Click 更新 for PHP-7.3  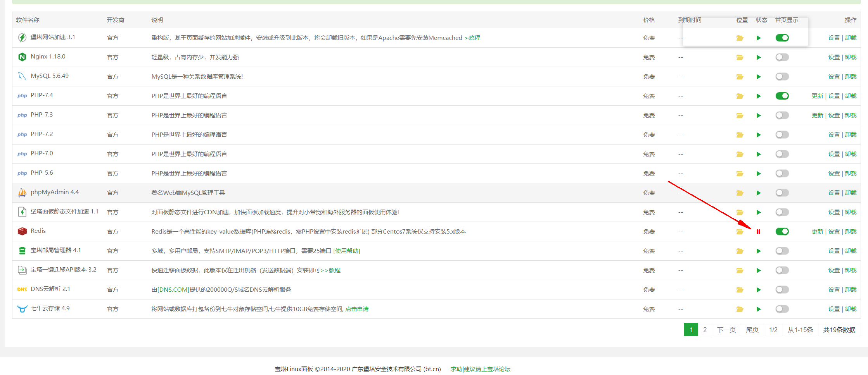click(x=817, y=115)
